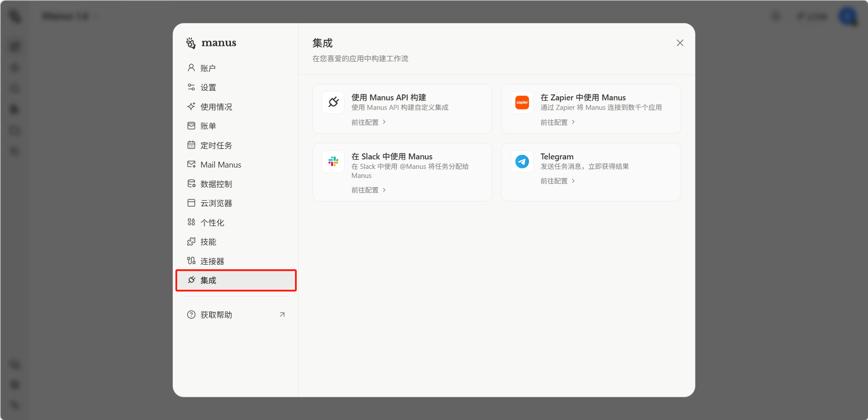
Task: Expand 前往配置 chevron for Telegram
Action: point(573,181)
